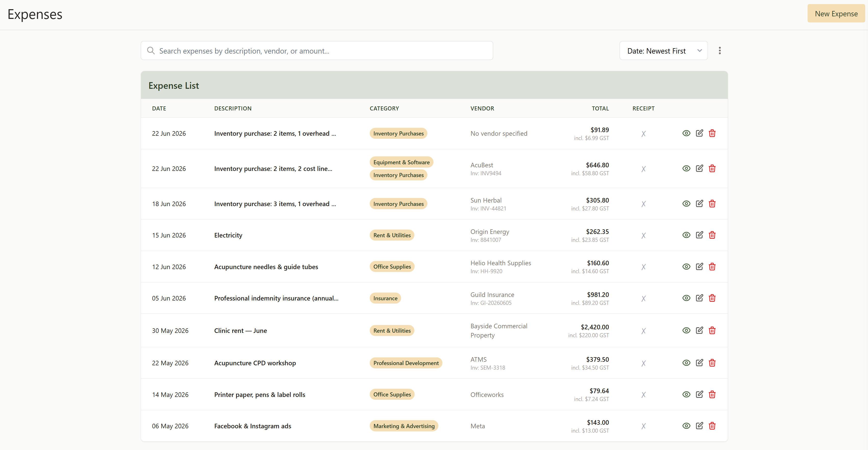Delete the Clinic rent June expense

click(712, 330)
